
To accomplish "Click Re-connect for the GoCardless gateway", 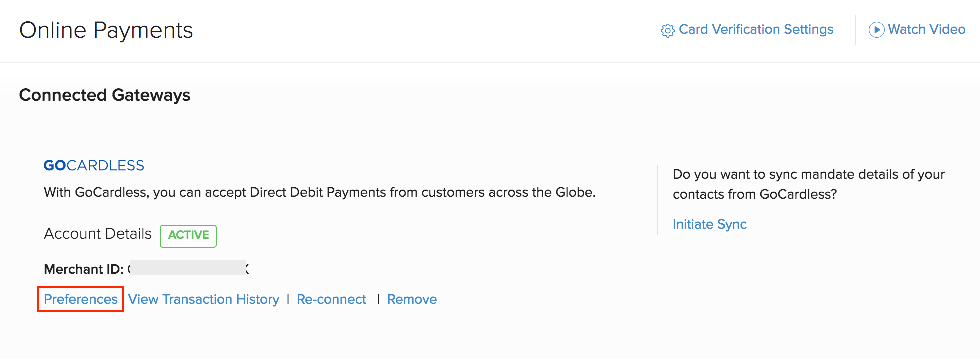I will coord(331,299).
